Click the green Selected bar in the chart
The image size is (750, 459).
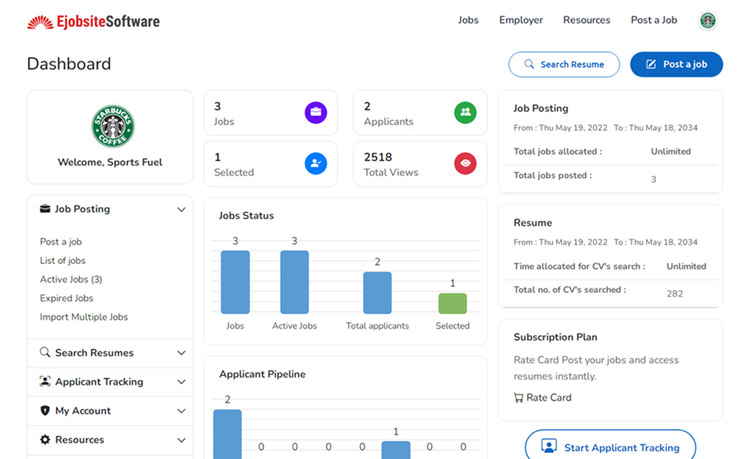(x=452, y=304)
